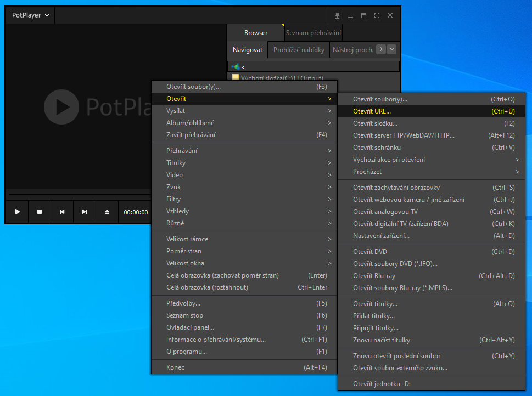
Task: Expand the Přehrávání submenu
Action: [x=244, y=151]
